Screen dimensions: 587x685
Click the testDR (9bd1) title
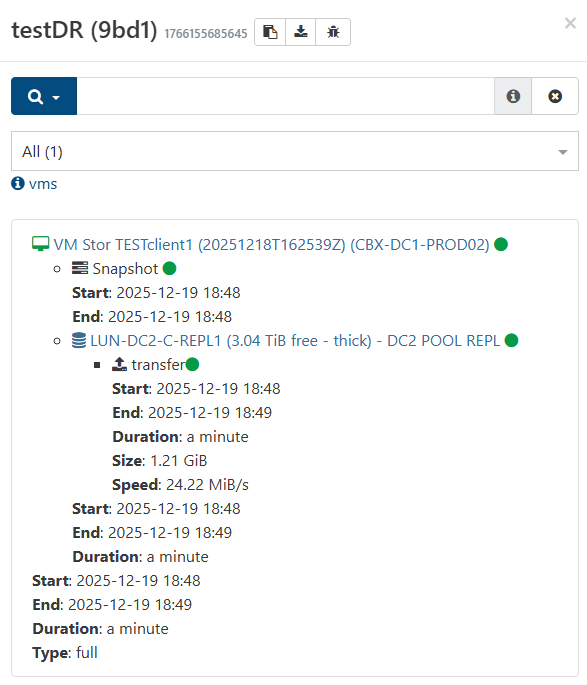[84, 31]
